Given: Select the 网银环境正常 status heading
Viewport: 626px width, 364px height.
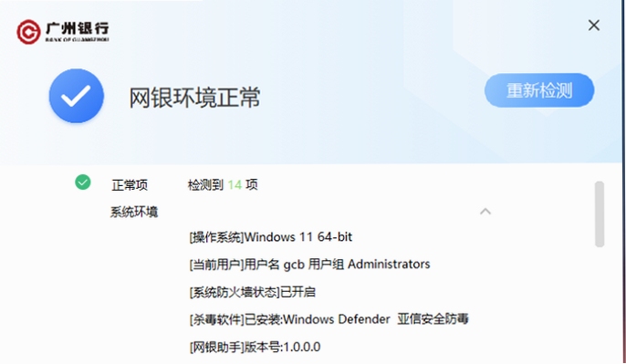Looking at the screenshot, I should tap(194, 98).
